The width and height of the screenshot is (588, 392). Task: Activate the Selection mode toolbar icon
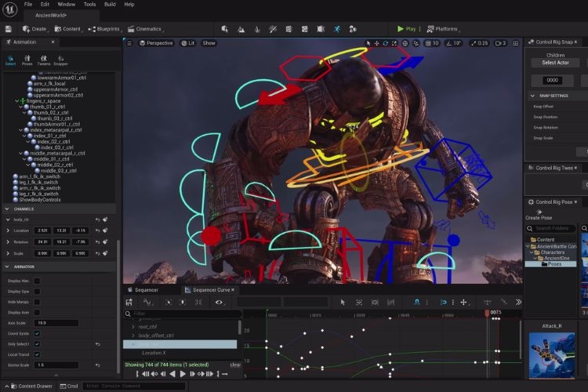pos(225,29)
